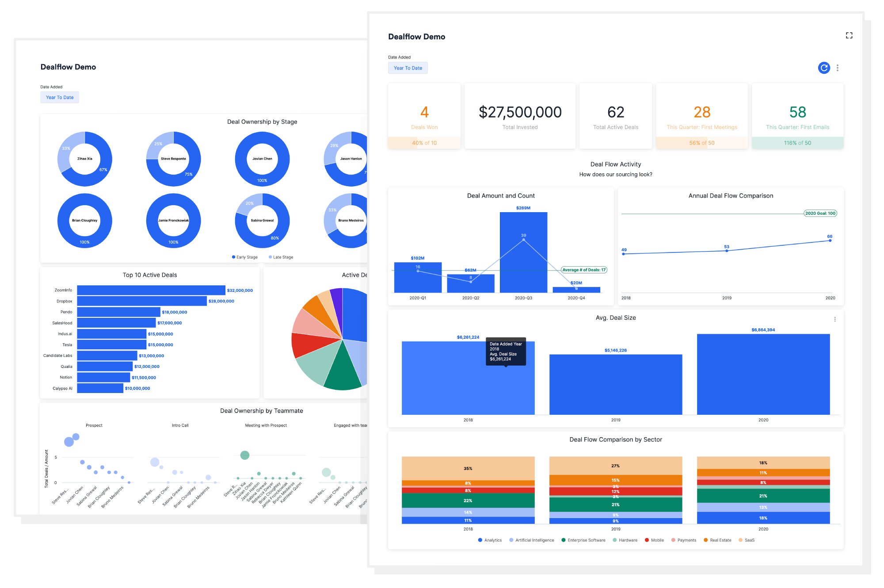Click the ZoomInfo bar in Top 10 Active Deals
Viewport: 884px width, 588px height.
point(150,290)
